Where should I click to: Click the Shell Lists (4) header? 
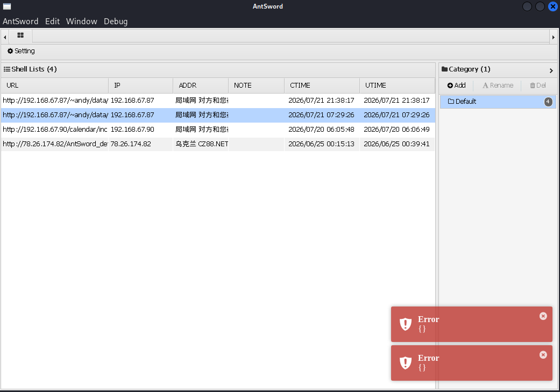30,69
